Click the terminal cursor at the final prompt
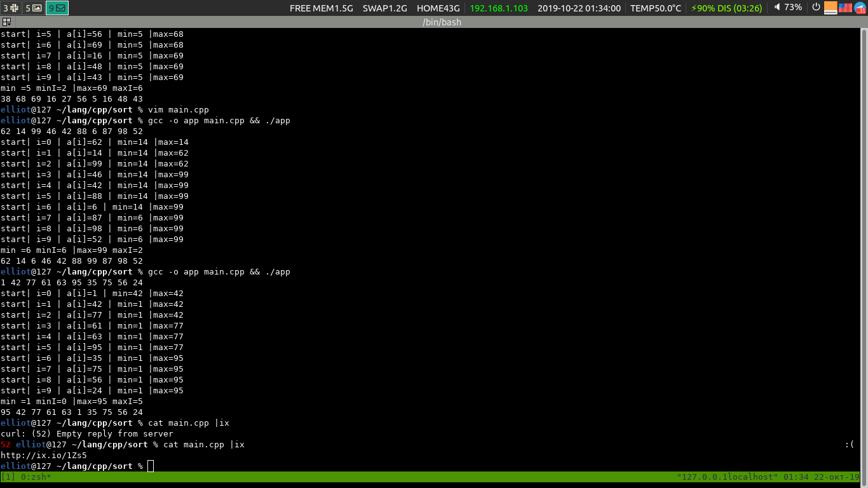The height and width of the screenshot is (488, 868). click(x=151, y=466)
